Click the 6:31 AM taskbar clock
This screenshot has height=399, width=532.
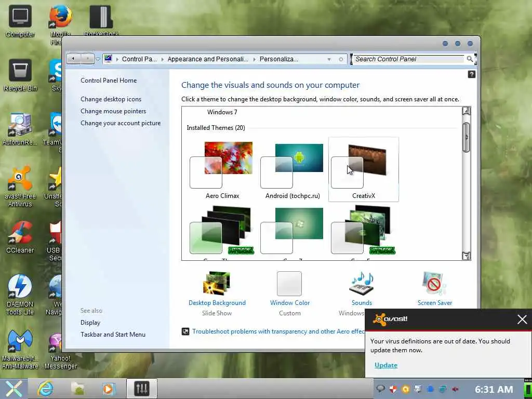tap(494, 389)
